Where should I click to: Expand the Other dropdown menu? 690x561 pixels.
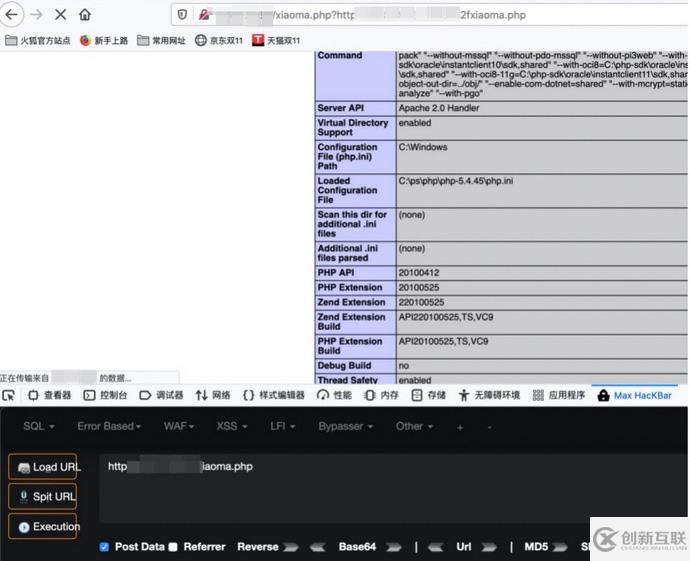[x=415, y=426]
